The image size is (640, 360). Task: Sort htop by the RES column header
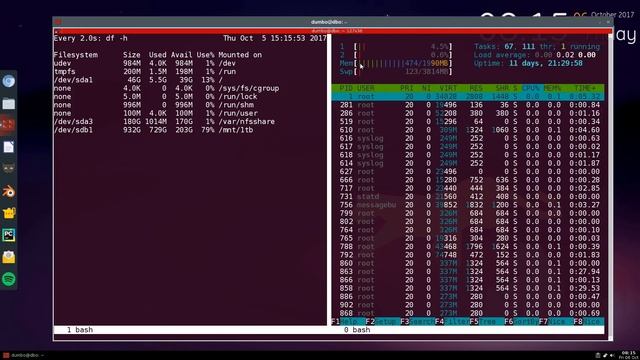point(476,88)
